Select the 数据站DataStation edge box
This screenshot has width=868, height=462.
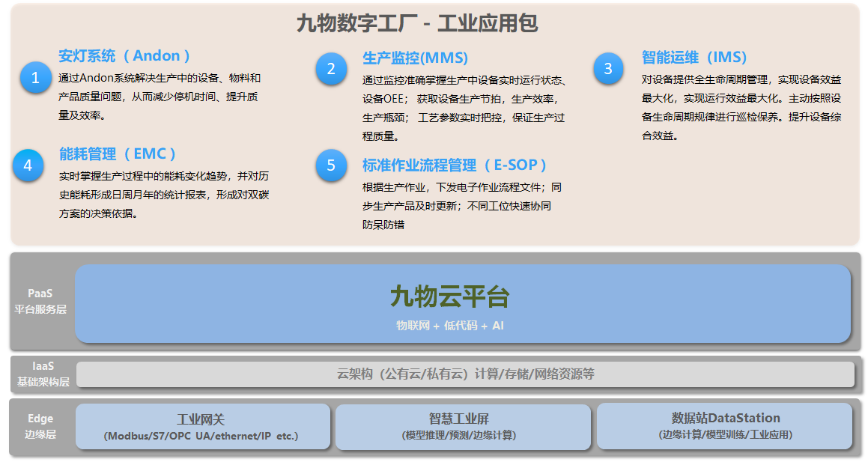coord(724,425)
